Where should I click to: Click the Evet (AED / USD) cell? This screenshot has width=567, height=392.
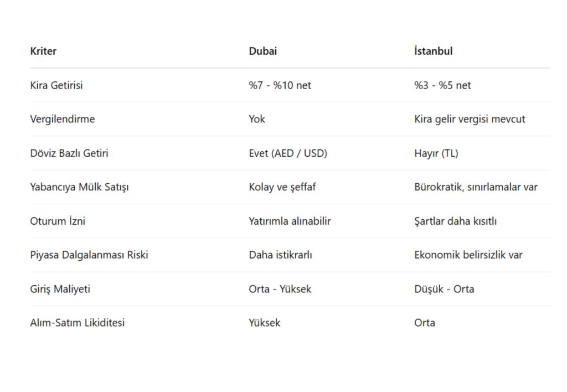(x=287, y=153)
